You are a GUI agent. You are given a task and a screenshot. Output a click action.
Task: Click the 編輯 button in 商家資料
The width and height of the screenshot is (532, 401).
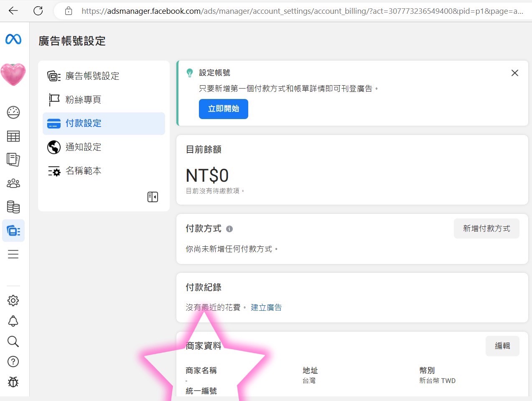[x=502, y=346]
